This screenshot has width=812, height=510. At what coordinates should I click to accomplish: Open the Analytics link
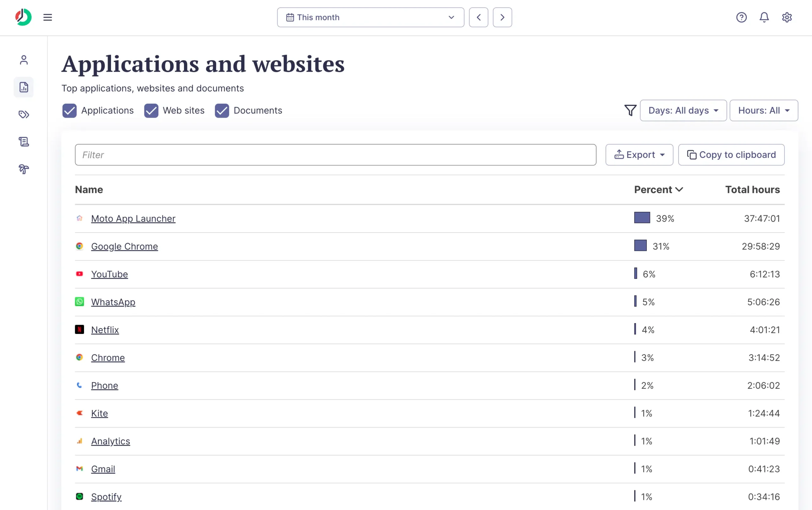pos(111,441)
